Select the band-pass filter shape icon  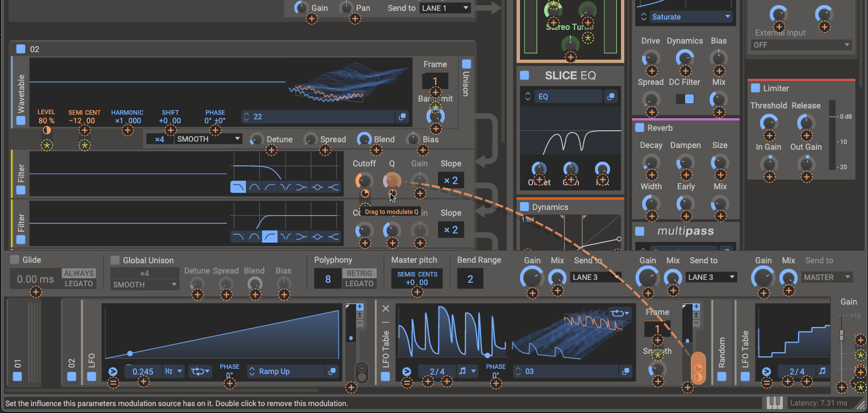(x=254, y=186)
